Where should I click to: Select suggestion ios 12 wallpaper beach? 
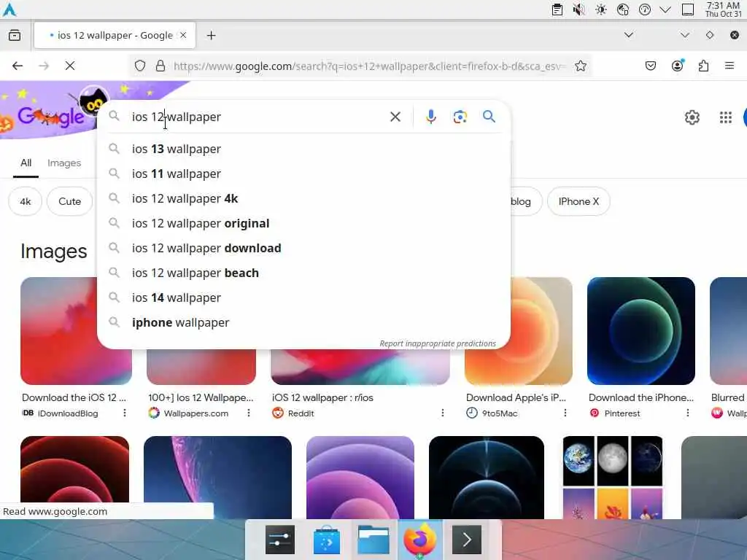pyautogui.click(x=303, y=273)
